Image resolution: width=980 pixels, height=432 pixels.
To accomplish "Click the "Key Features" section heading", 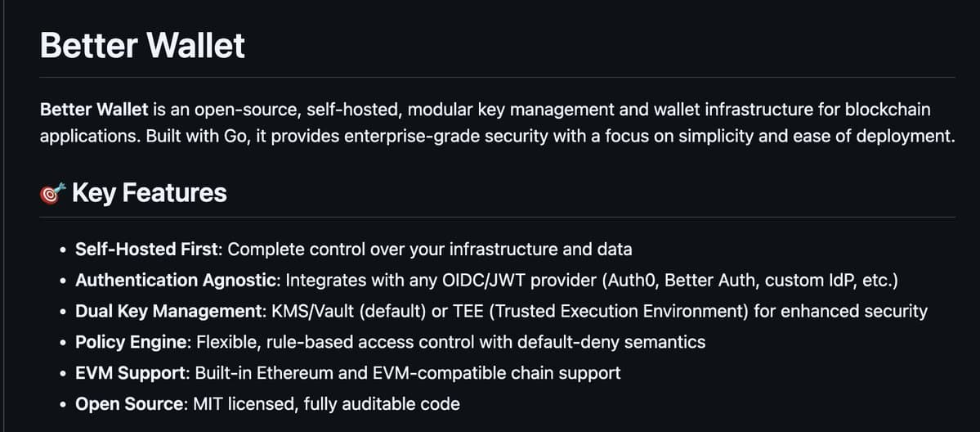I will (x=149, y=193).
